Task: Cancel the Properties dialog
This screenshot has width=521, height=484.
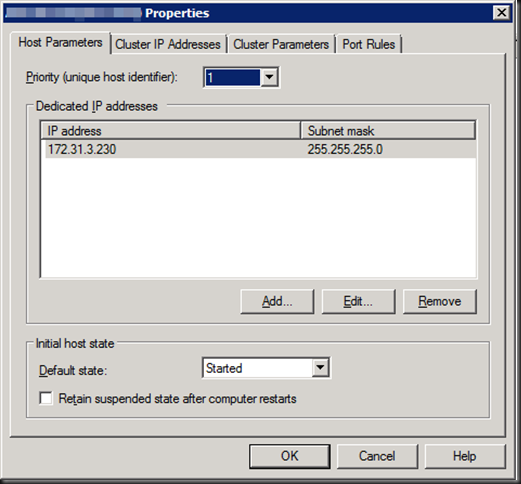Action: (377, 456)
